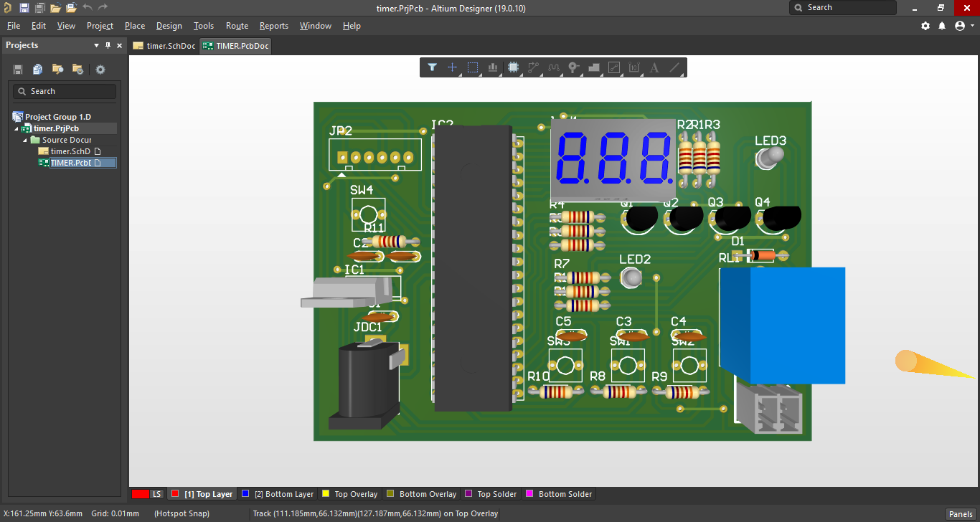This screenshot has width=980, height=522.
Task: Open the Window menu
Action: [x=316, y=26]
